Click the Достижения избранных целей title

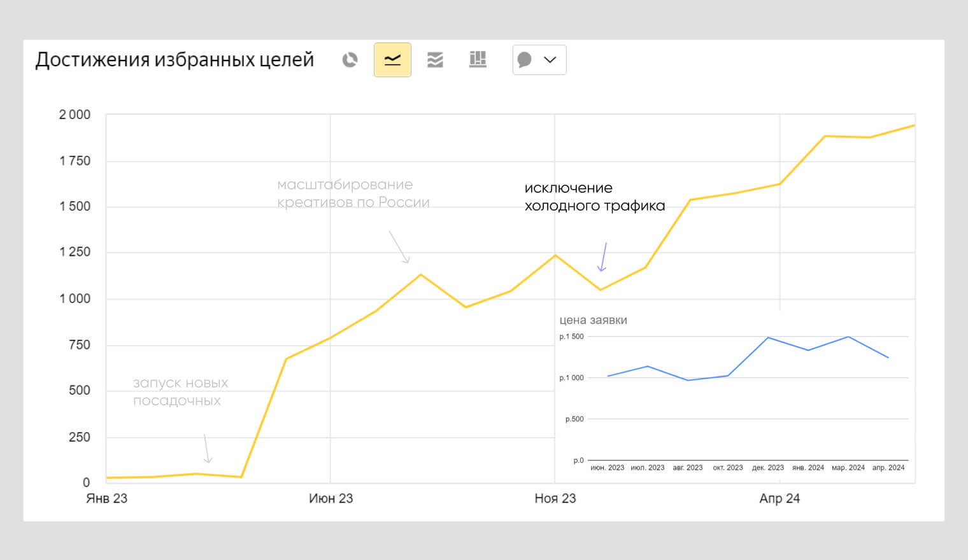174,60
